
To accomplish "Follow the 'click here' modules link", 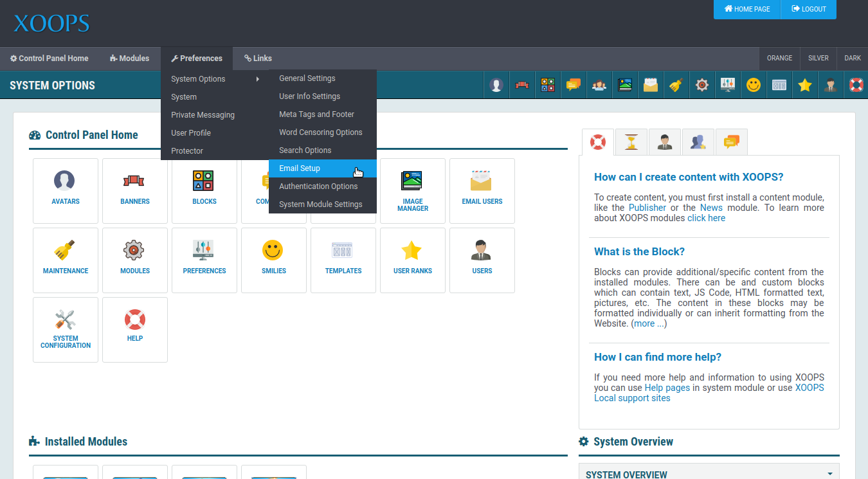I will (x=706, y=218).
